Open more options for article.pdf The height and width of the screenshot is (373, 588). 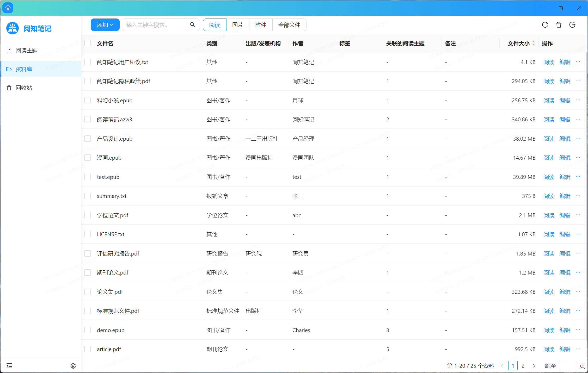point(578,349)
